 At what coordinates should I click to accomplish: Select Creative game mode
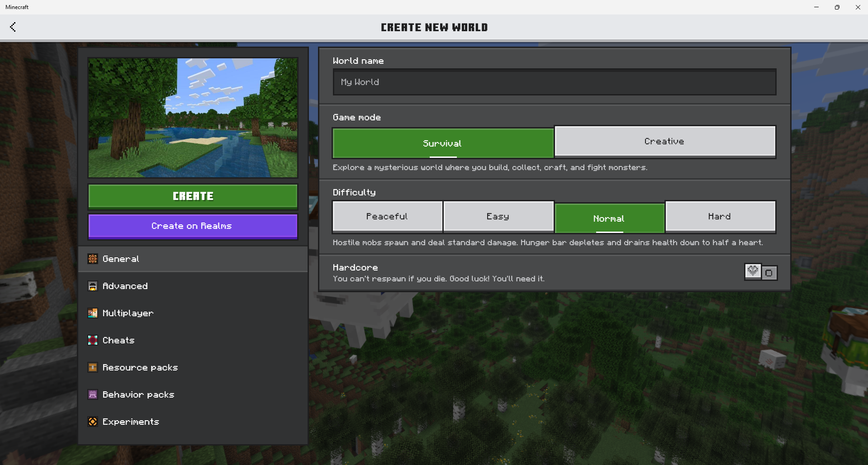coord(665,141)
